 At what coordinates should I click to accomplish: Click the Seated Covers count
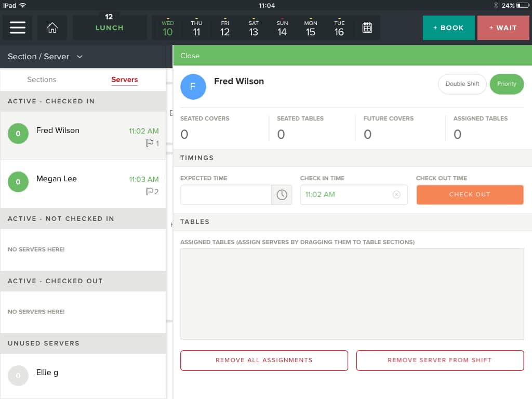[x=184, y=135]
